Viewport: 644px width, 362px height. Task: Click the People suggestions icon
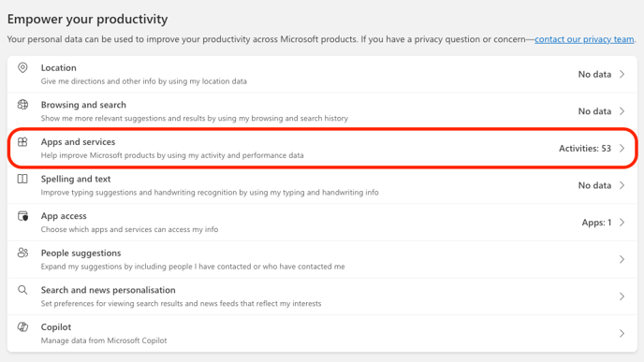tap(22, 253)
